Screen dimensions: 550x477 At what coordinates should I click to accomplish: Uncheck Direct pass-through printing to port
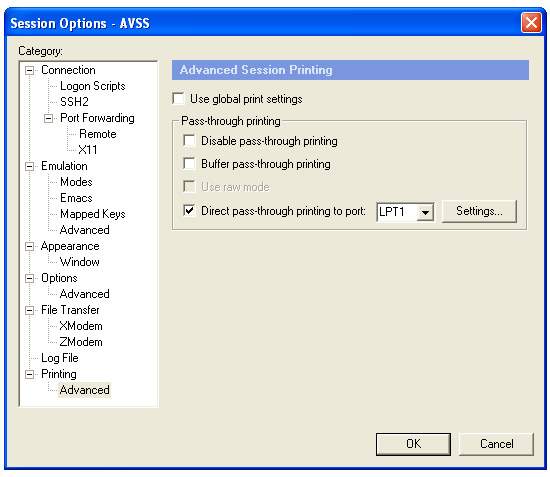coord(189,210)
